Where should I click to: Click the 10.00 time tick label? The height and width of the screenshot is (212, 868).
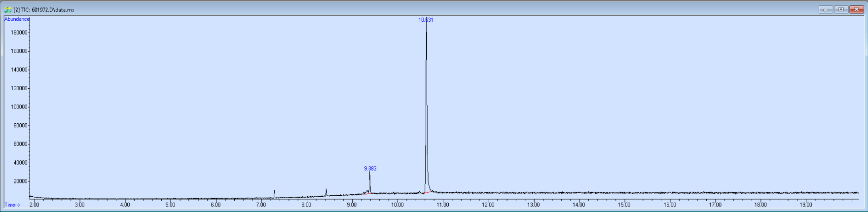pos(397,205)
